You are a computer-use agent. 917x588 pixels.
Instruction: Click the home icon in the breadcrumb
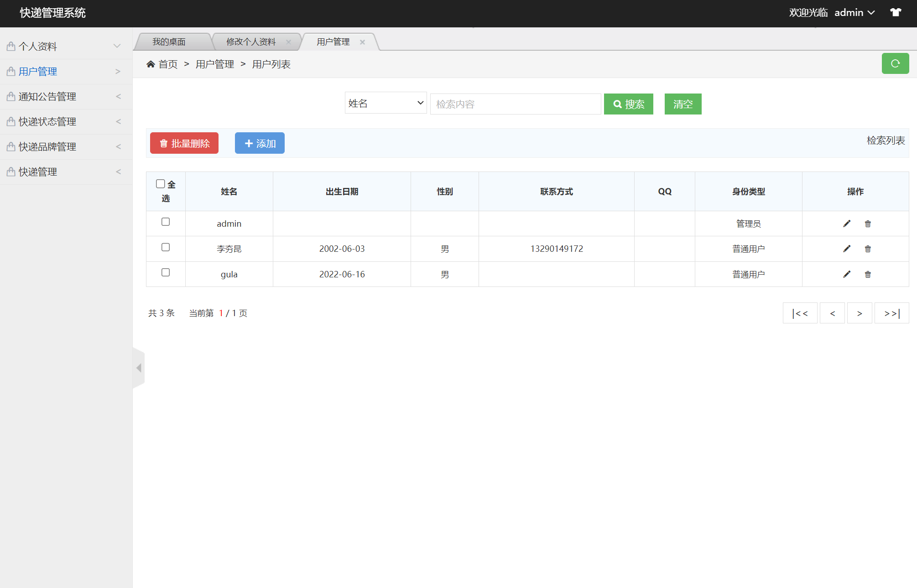pyautogui.click(x=151, y=63)
